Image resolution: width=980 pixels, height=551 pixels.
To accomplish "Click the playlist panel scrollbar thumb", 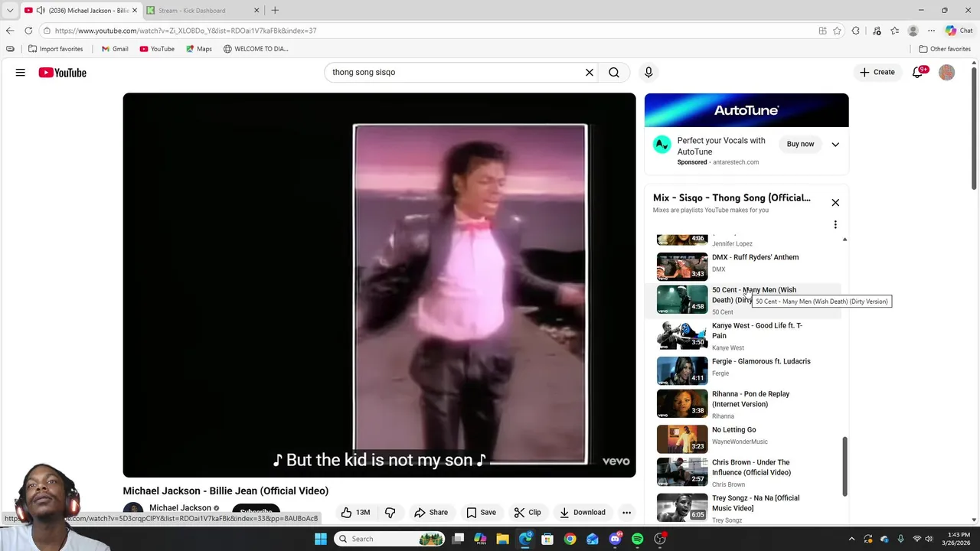I will 845,467.
